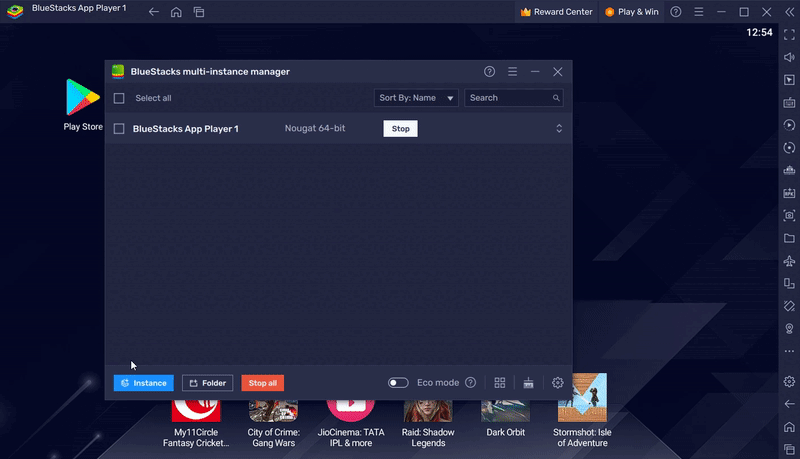Click the Nougat 64-bit label
The image size is (800, 459).
[315, 129]
